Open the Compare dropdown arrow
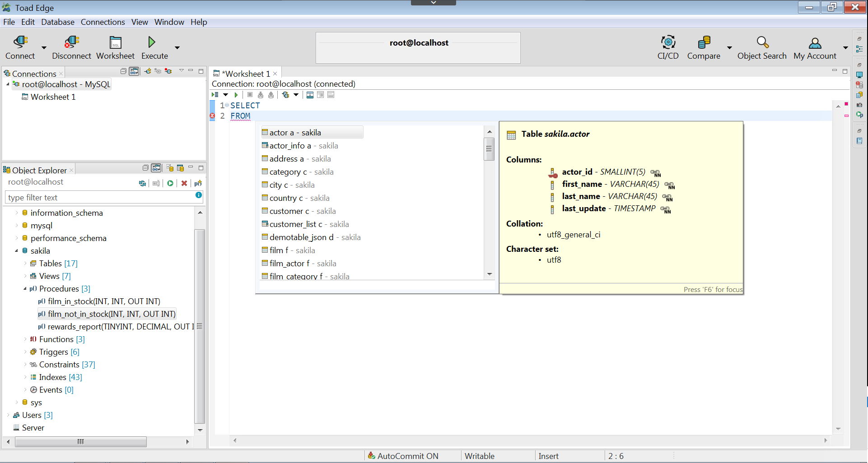The width and height of the screenshot is (868, 463). coord(729,47)
